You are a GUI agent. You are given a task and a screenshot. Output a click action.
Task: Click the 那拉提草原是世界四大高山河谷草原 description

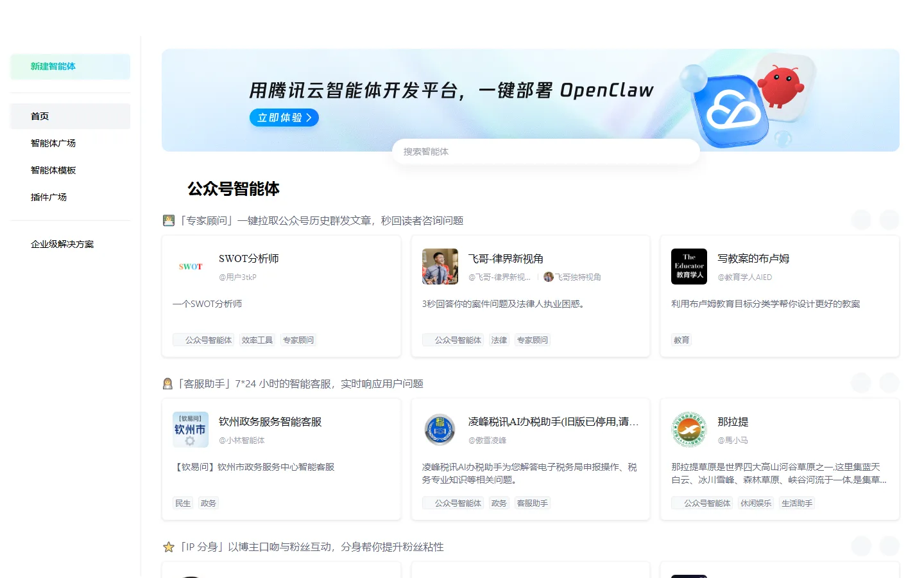(x=779, y=473)
